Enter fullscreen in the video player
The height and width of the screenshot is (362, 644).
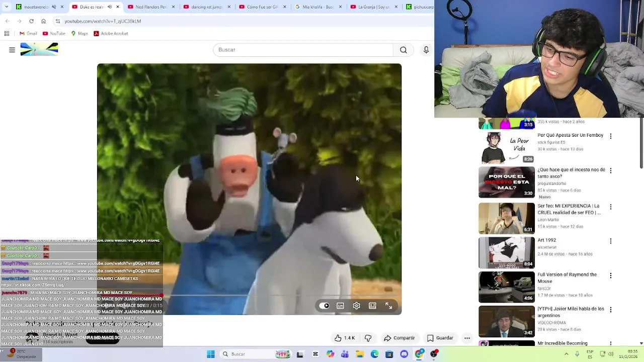[x=389, y=306]
